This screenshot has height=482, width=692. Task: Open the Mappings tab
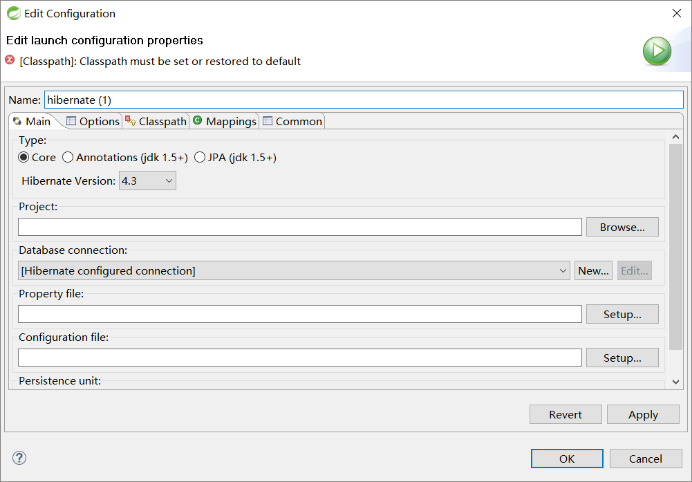(x=225, y=121)
